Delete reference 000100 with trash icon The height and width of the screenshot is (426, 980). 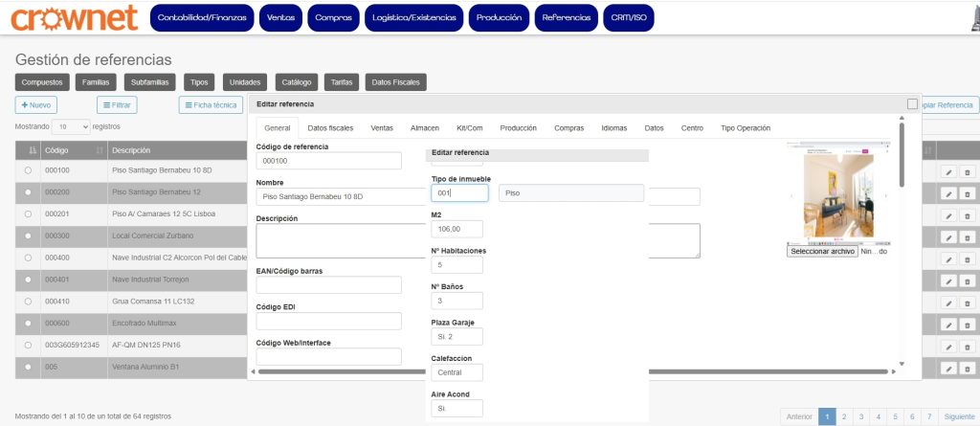(967, 170)
